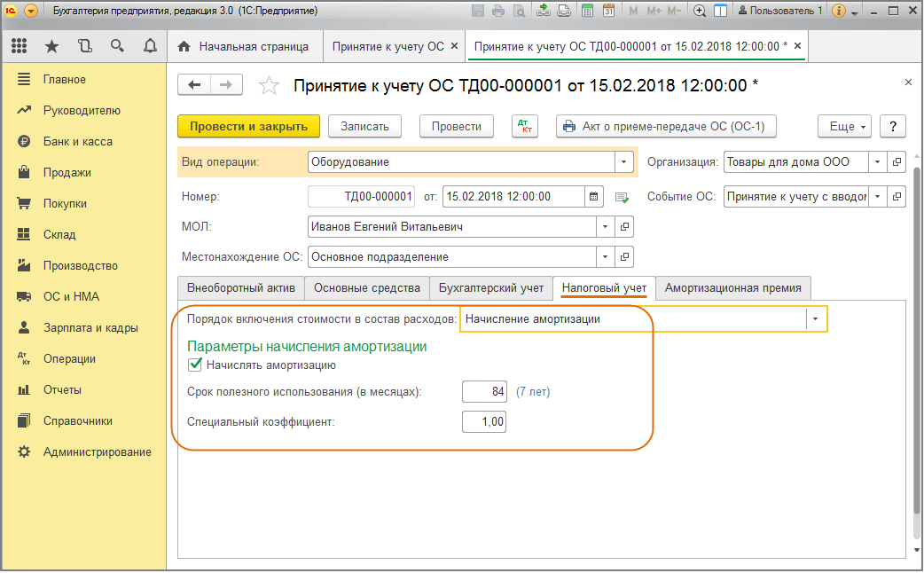Toggle Начислять амортизацию checkbox

[x=195, y=365]
